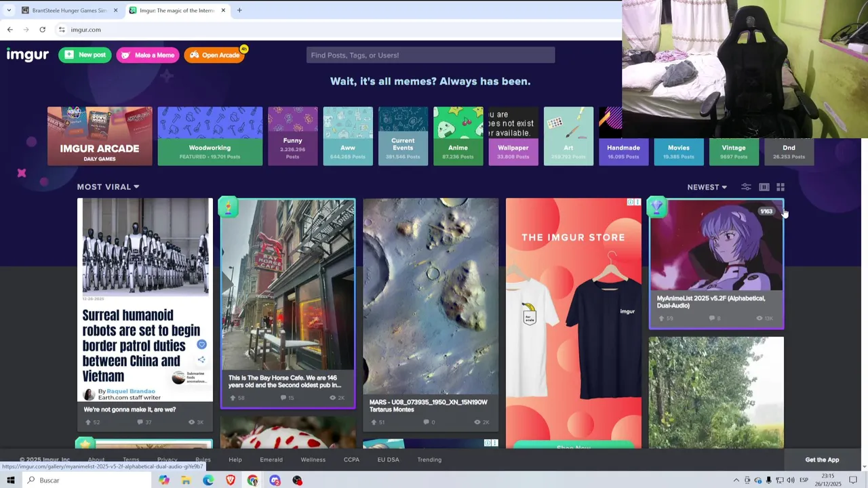The height and width of the screenshot is (488, 868).
Task: Open the feed filter sliders icon
Action: 746,187
